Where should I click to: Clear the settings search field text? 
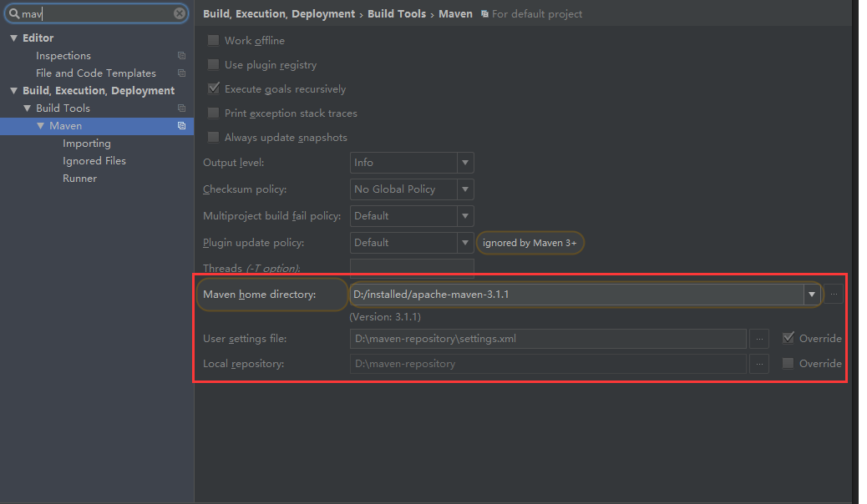point(179,13)
